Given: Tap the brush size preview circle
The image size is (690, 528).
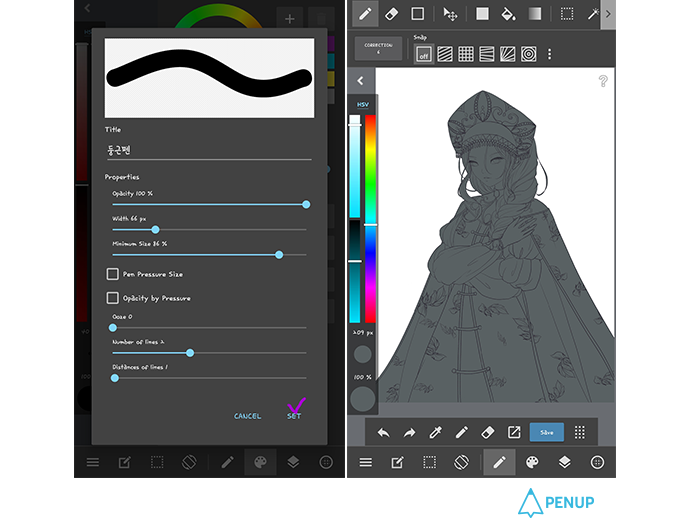Looking at the screenshot, I should click(363, 354).
